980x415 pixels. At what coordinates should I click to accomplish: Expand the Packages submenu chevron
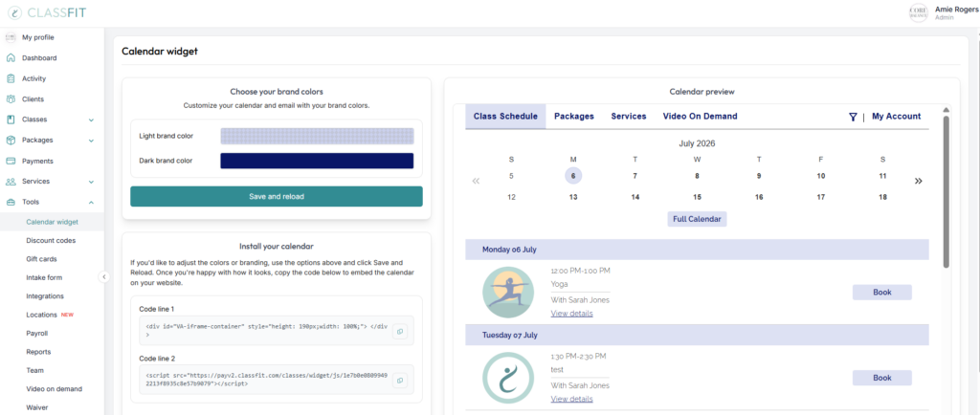pyautogui.click(x=91, y=141)
